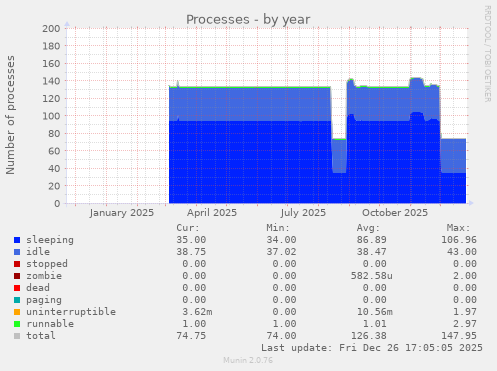The width and height of the screenshot is (497, 371).
Task: Click the chart title 'Processes - by year'
Action: [248, 20]
